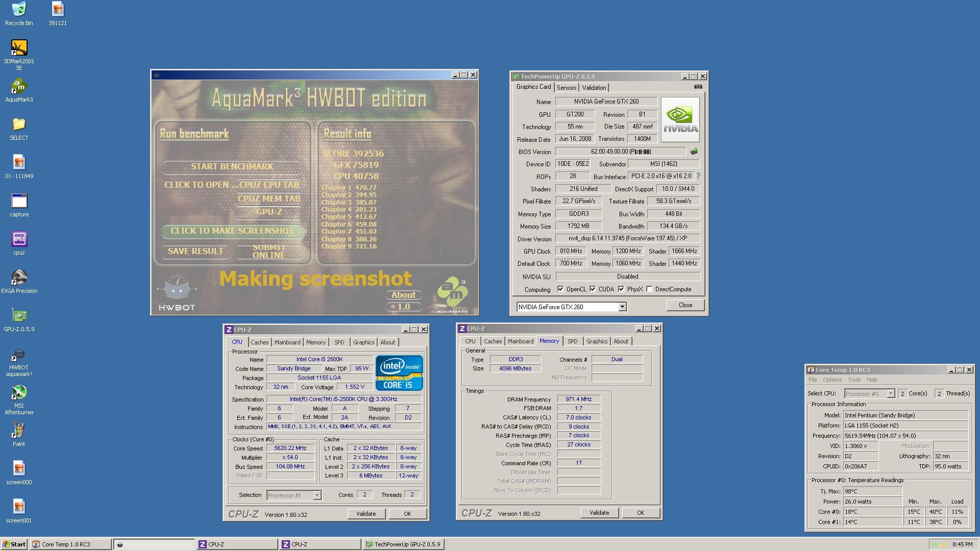Open the Options menu in Core Temp
980x551 pixels.
(x=832, y=380)
